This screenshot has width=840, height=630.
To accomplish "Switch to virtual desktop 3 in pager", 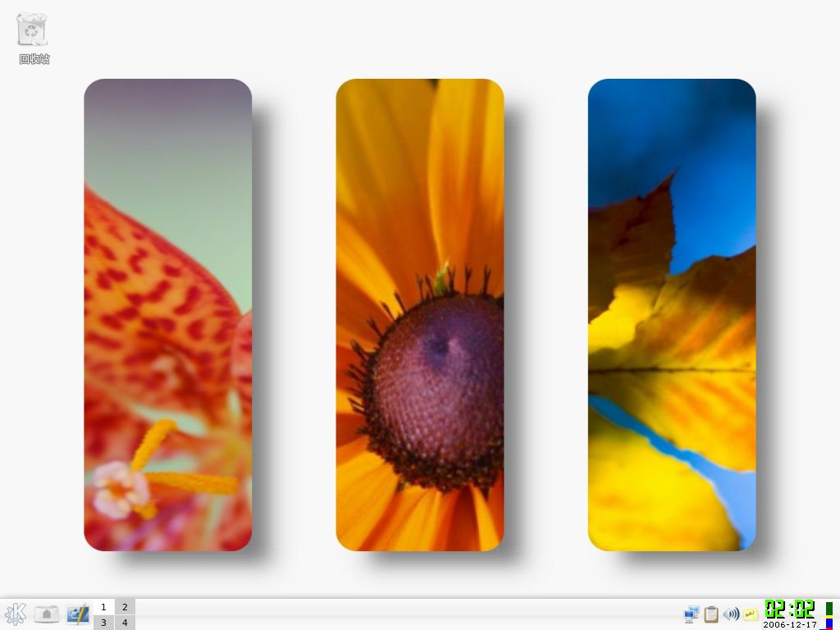I will point(103,623).
